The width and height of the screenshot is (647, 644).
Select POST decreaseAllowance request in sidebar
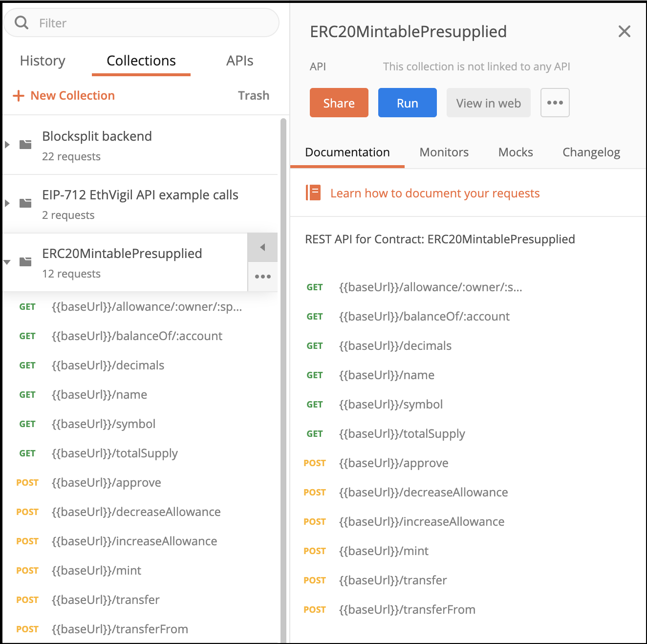pos(140,512)
